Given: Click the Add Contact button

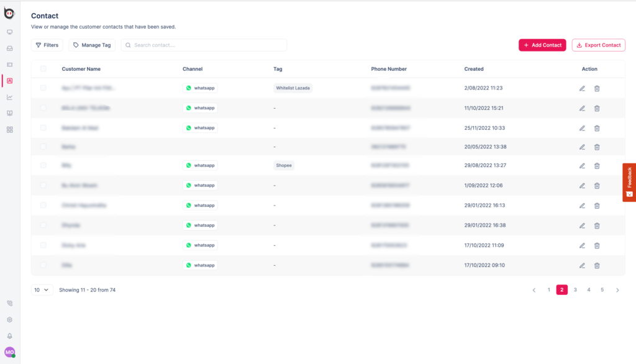Looking at the screenshot, I should (x=542, y=45).
